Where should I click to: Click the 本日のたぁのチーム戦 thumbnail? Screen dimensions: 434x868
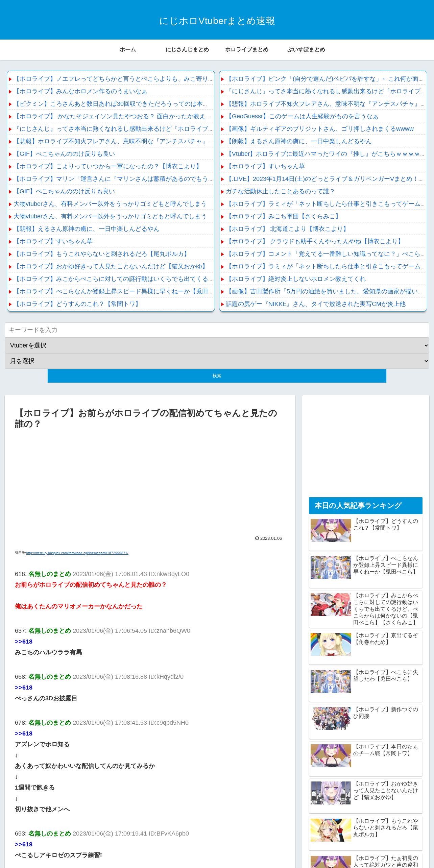coord(331,756)
